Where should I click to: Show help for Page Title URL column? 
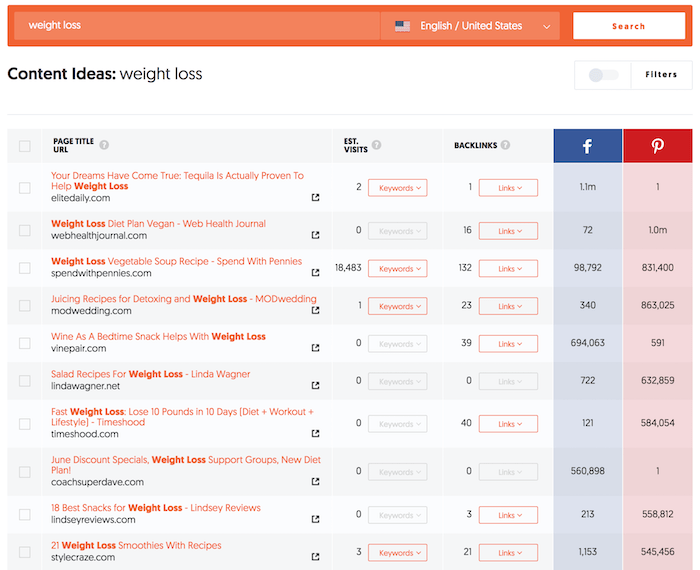104,145
